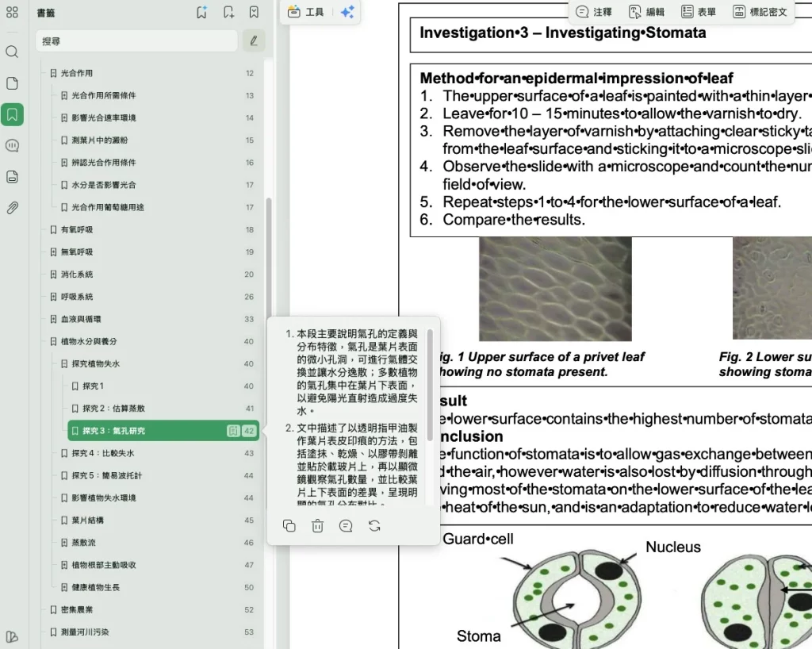Click the comment icon in summary popup
The width and height of the screenshot is (812, 649).
[346, 526]
